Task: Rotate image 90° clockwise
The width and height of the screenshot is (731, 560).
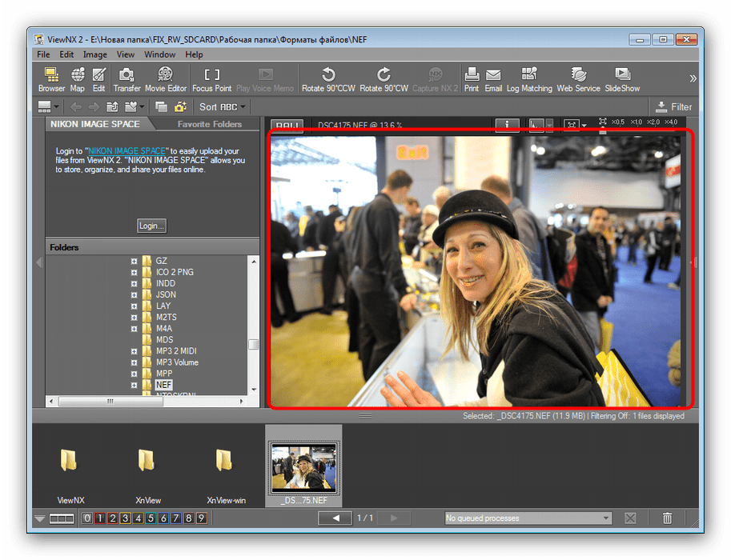Action: [384, 79]
